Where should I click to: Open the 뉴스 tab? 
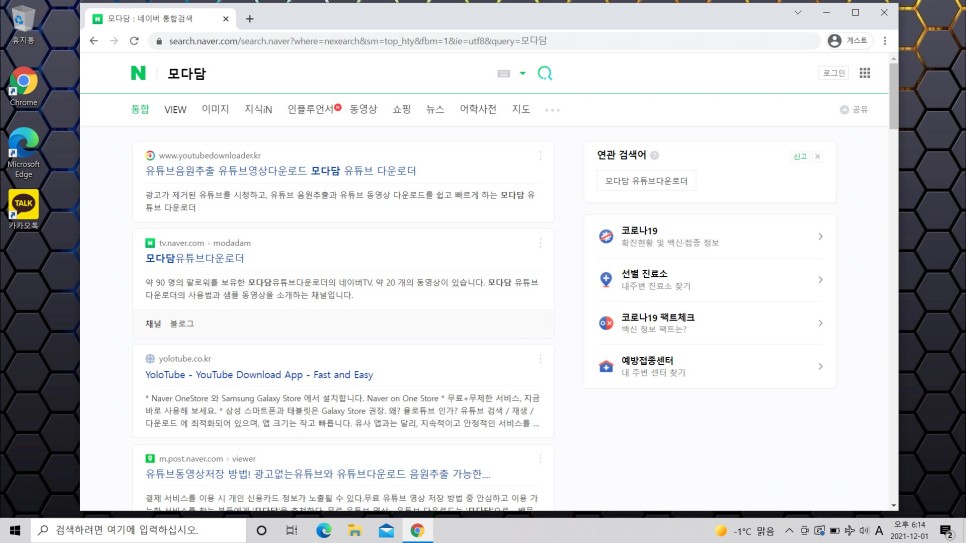[435, 109]
